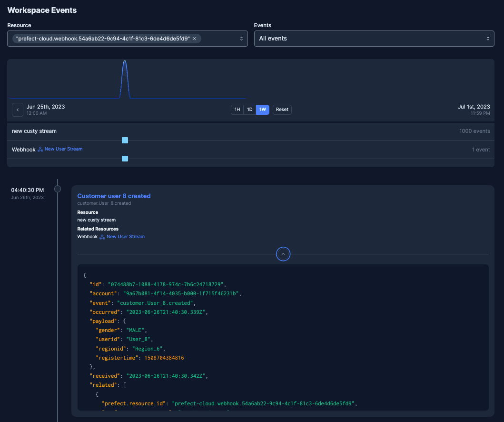This screenshot has height=422, width=504.
Task: Open the Customer user 8 created event
Action: (x=114, y=196)
